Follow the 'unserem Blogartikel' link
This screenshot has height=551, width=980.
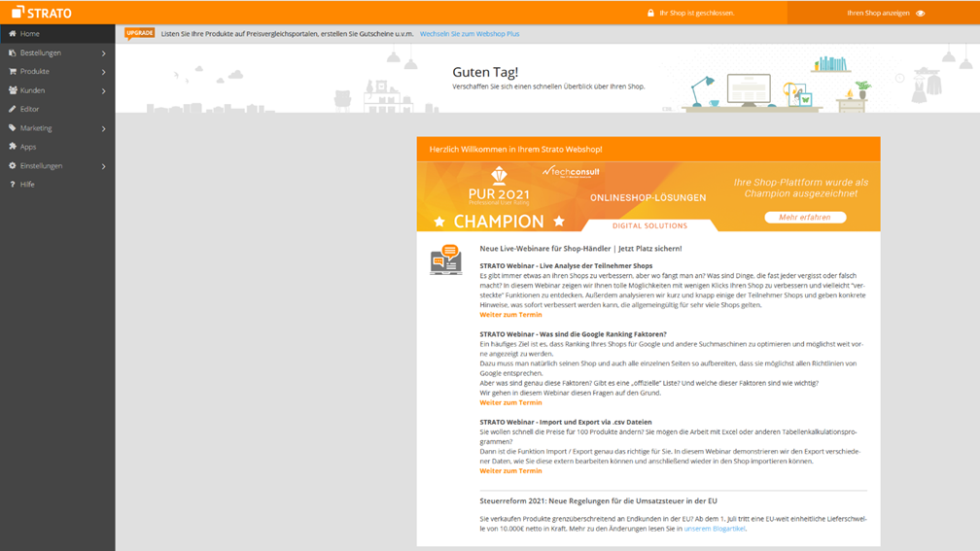coord(715,529)
